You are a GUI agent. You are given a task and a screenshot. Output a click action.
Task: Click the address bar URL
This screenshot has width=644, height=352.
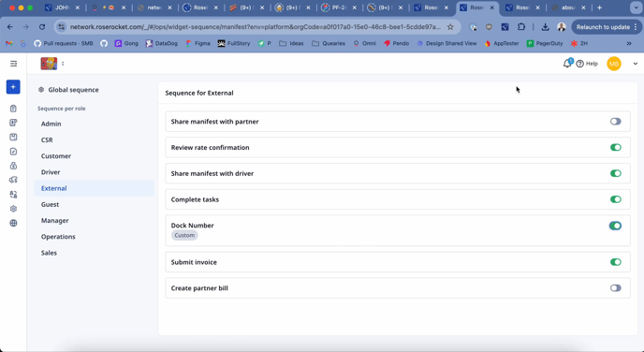pyautogui.click(x=255, y=27)
